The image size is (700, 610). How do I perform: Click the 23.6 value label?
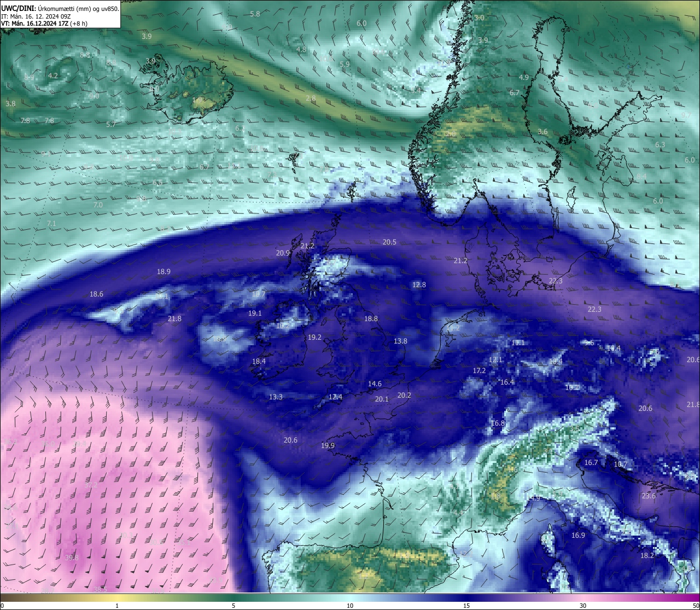tap(649, 496)
